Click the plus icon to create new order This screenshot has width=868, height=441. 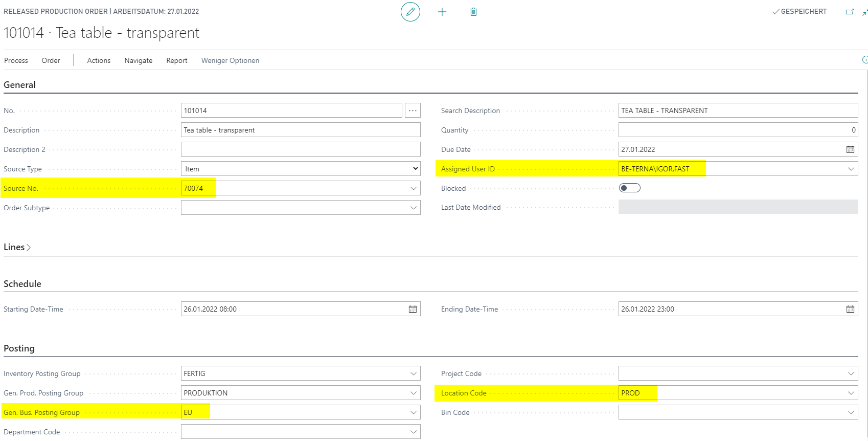tap(442, 12)
